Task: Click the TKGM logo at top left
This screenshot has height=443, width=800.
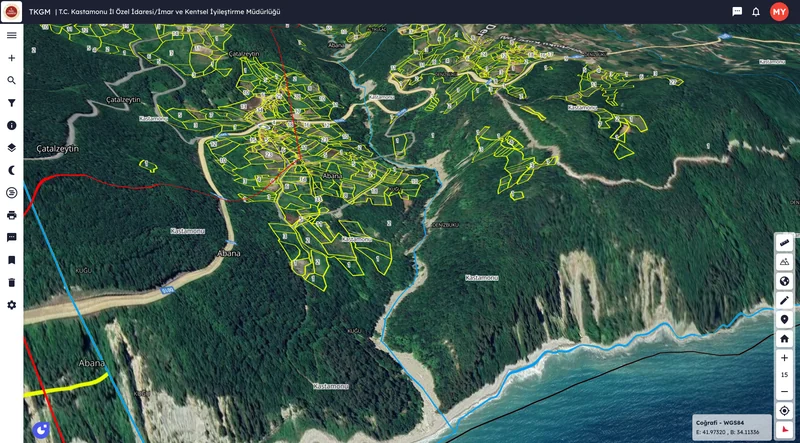Action: (11, 11)
